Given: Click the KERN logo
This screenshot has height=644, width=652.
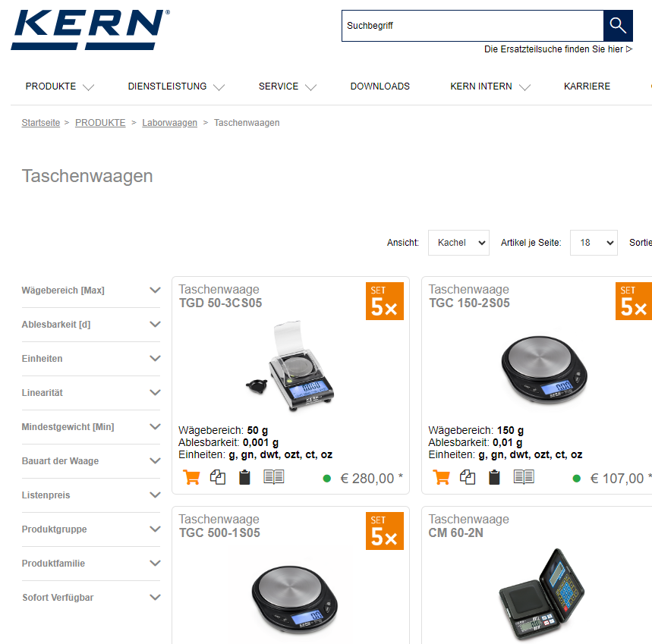Looking at the screenshot, I should [x=90, y=30].
